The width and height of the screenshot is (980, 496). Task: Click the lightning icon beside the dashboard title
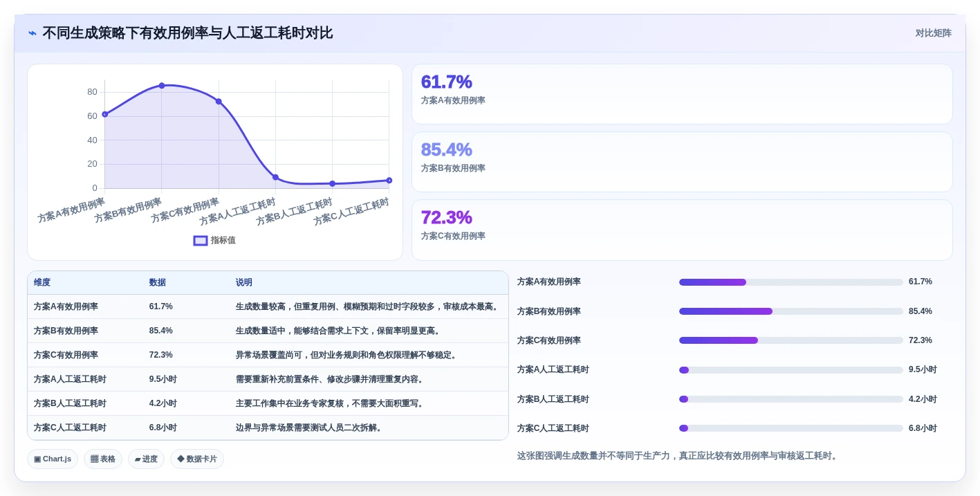click(33, 33)
